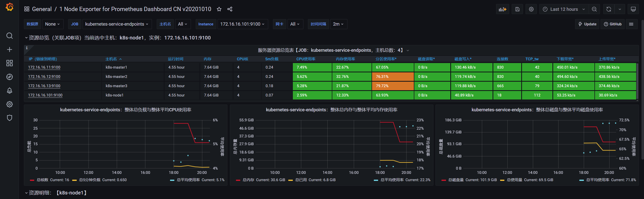Viewport: 644px width, 199px height.
Task: Open link 172.16.16.13:9100
Action: click(44, 86)
